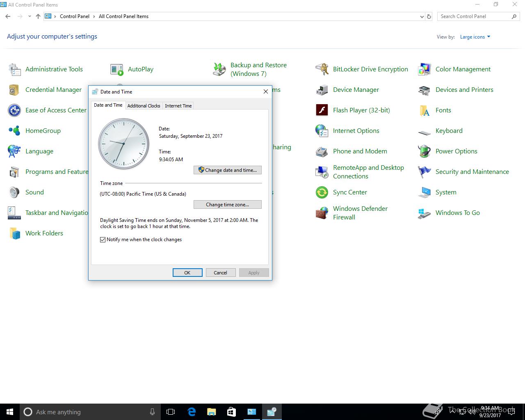Switch to Additional Clocks tab
This screenshot has height=420, width=525.
144,106
